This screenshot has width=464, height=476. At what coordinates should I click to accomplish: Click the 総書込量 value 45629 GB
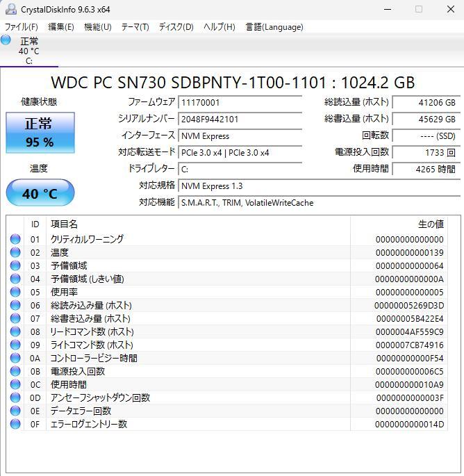pyautogui.click(x=426, y=119)
